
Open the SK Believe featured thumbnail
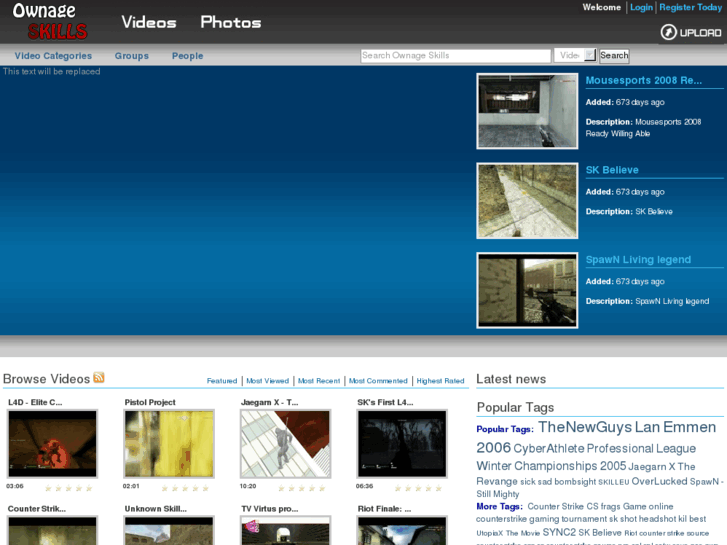click(527, 200)
